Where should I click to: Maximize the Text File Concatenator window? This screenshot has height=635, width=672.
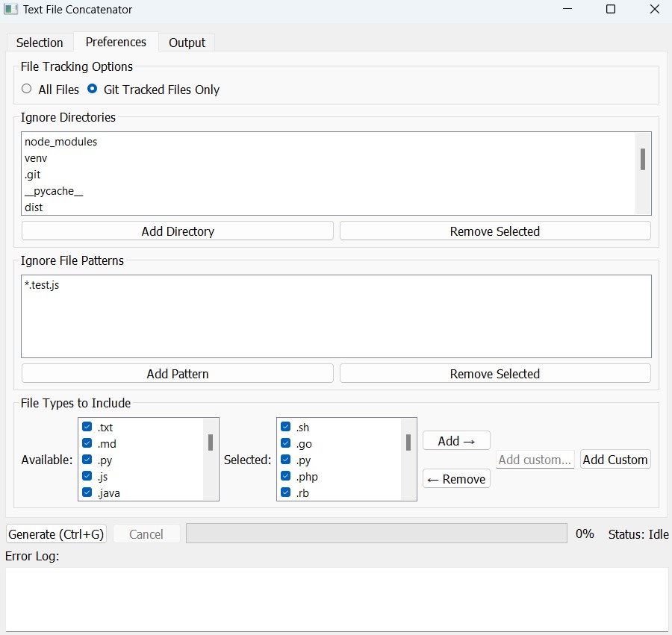pyautogui.click(x=611, y=9)
